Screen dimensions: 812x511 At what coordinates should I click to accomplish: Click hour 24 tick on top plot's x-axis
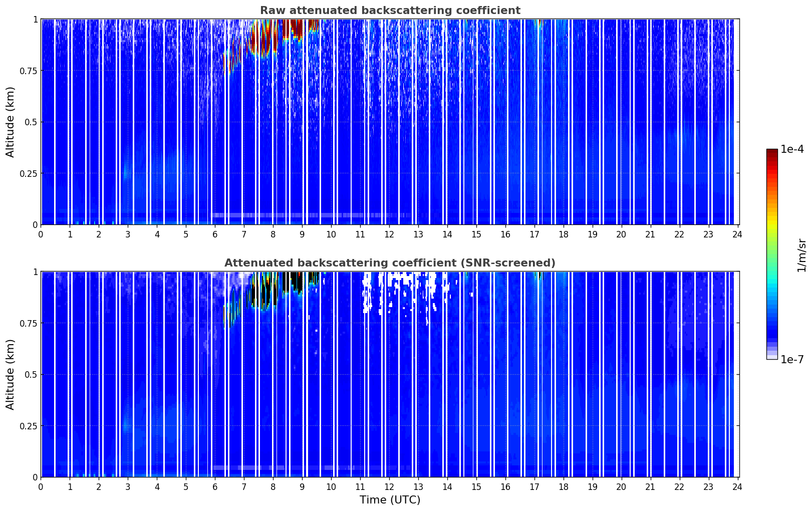737,234
